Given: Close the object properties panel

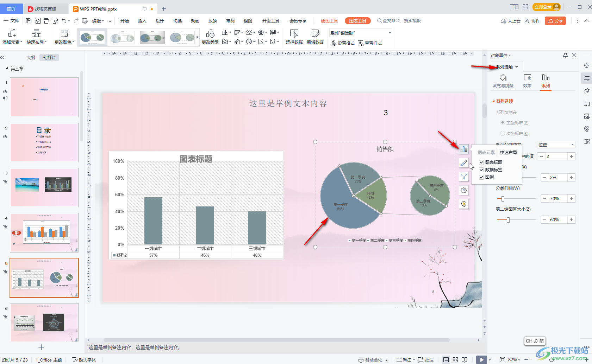Looking at the screenshot, I should (574, 55).
